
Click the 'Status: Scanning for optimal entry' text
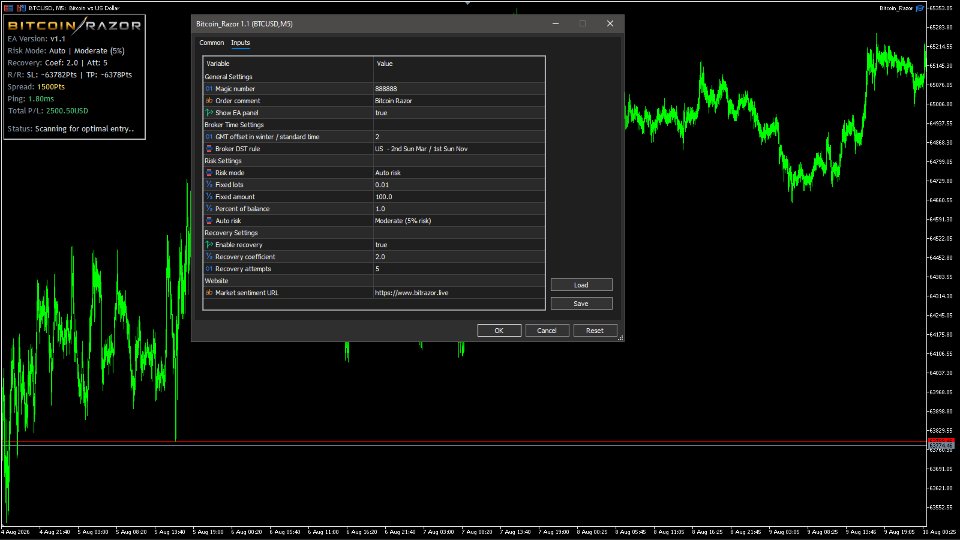70,129
